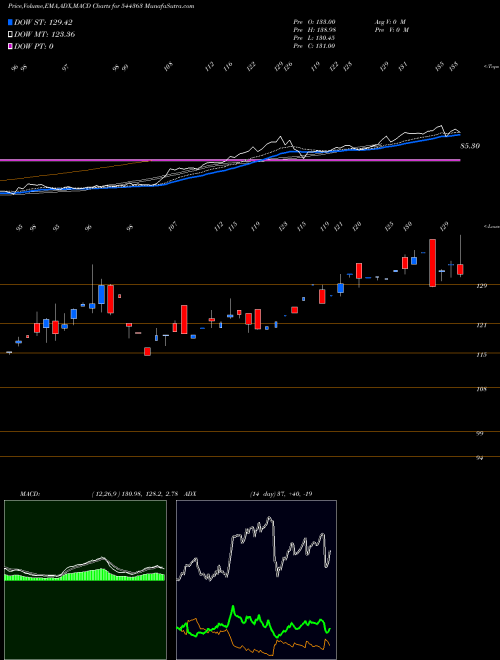
Task: Click the '<Tops' label at chart right
Action: 491,67
